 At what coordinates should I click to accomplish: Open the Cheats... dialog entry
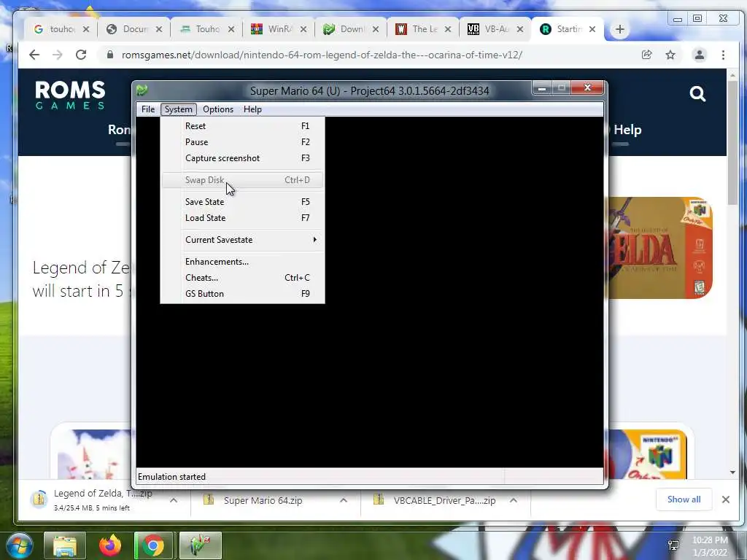click(x=242, y=278)
